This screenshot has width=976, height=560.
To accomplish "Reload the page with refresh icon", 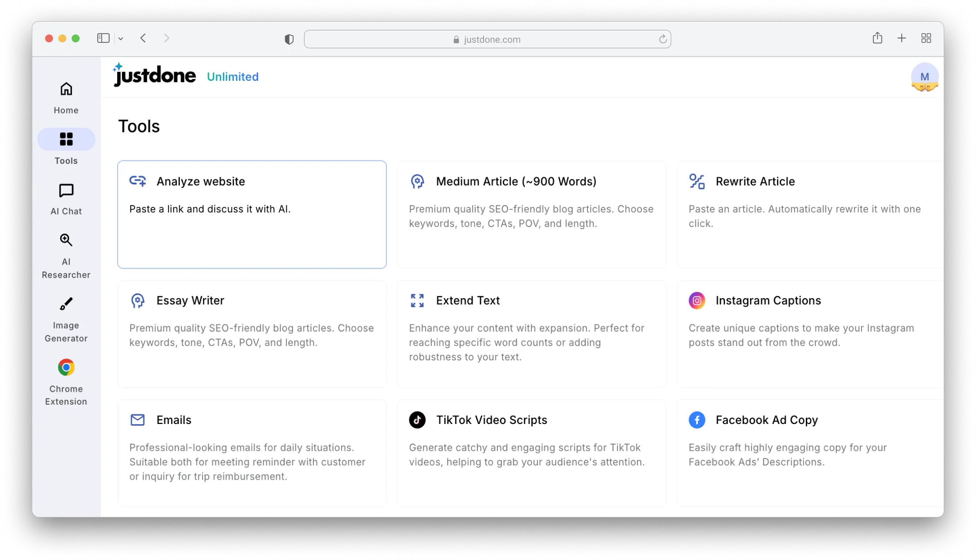I will (x=663, y=39).
